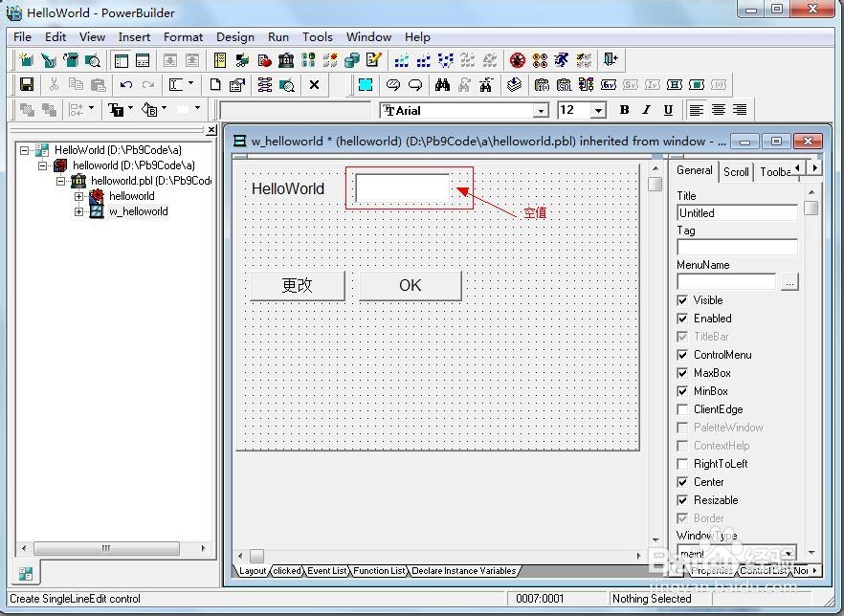Enable the RightToLeft checkbox

(682, 464)
